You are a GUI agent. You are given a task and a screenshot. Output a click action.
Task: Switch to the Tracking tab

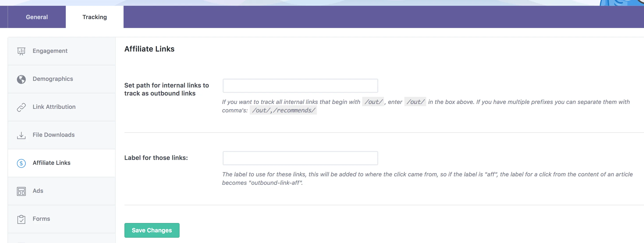pyautogui.click(x=94, y=17)
